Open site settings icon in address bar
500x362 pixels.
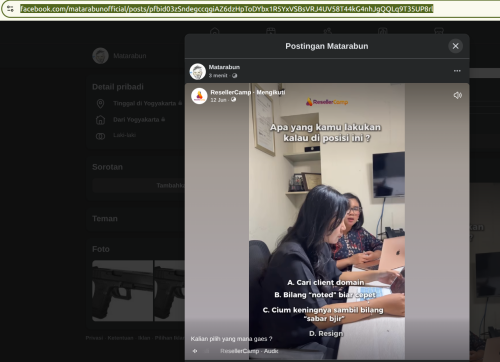[x=10, y=9]
